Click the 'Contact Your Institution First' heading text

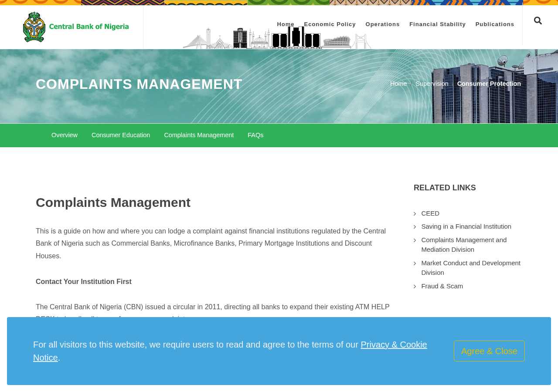(84, 282)
